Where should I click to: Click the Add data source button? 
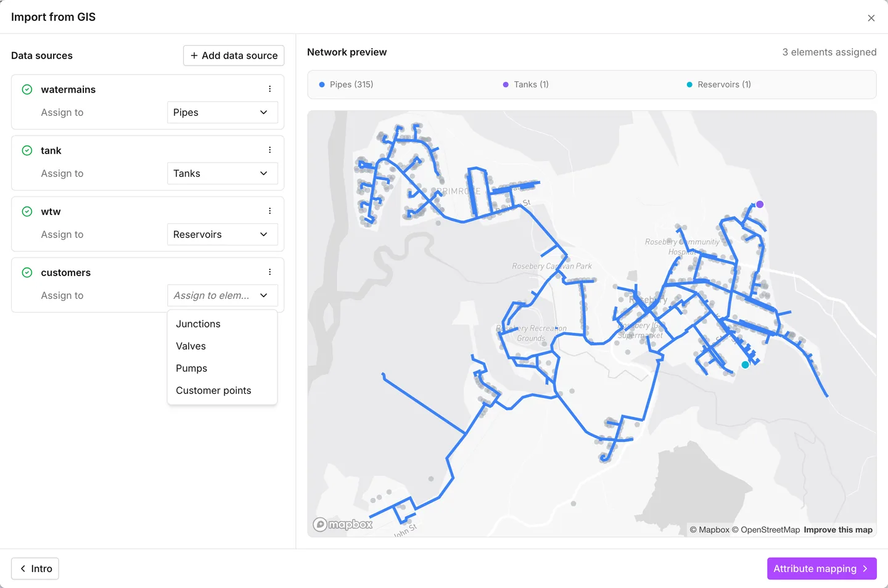click(x=234, y=55)
